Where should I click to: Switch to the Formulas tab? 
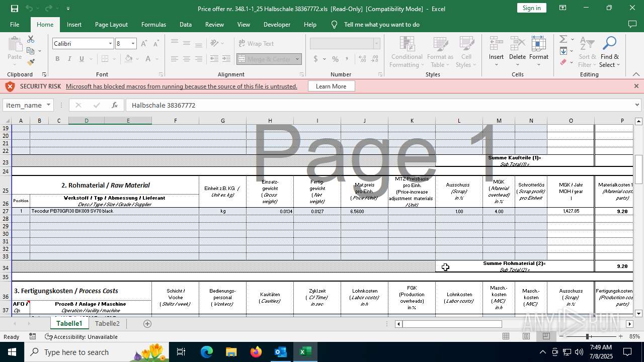153,25
